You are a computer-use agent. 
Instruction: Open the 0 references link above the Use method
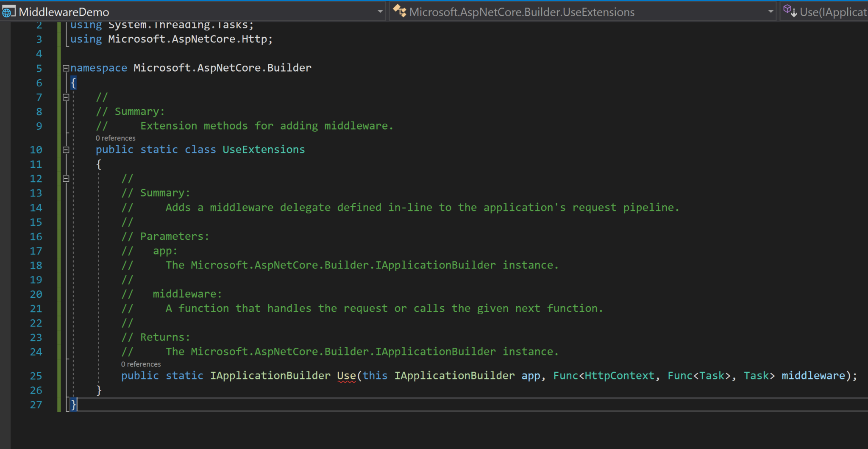141,364
